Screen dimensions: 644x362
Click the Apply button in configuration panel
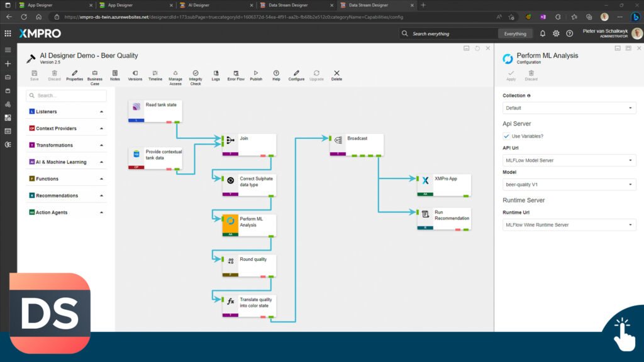(x=511, y=75)
